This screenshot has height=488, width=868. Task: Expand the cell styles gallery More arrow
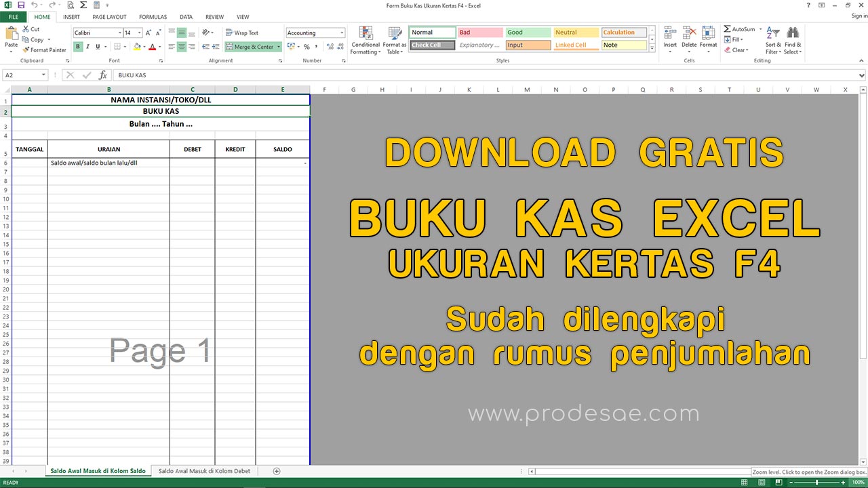(652, 49)
